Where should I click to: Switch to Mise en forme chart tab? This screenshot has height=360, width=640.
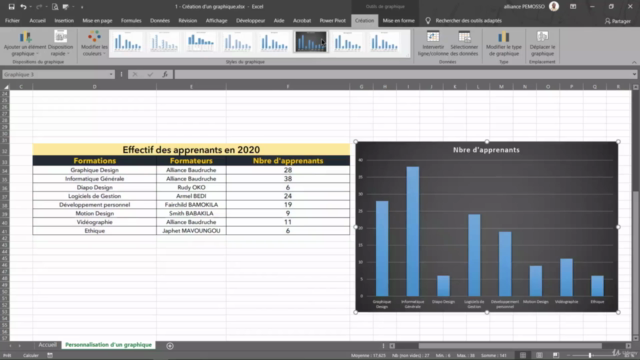point(398,20)
